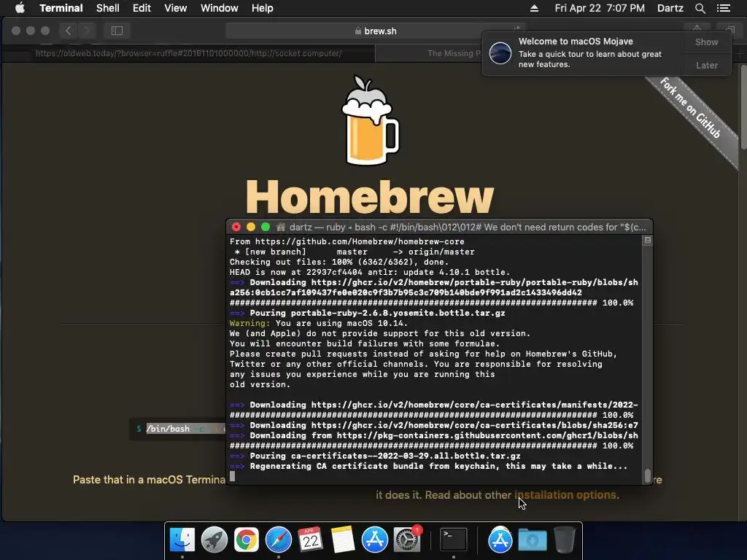The height and width of the screenshot is (560, 747).
Task: Open Calendar from the Dock
Action: coord(310,540)
